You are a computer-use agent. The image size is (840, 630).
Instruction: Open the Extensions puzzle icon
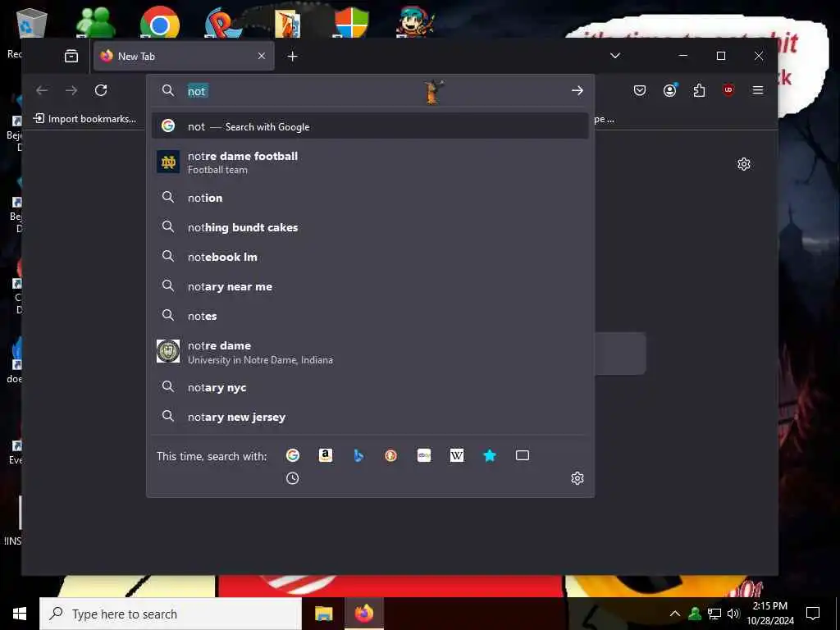(x=699, y=90)
